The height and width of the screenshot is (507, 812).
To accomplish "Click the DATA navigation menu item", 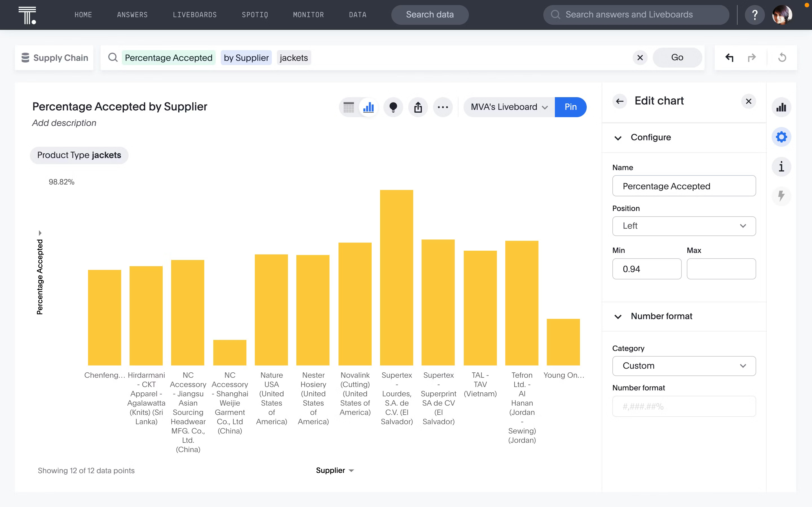I will 357,15.
